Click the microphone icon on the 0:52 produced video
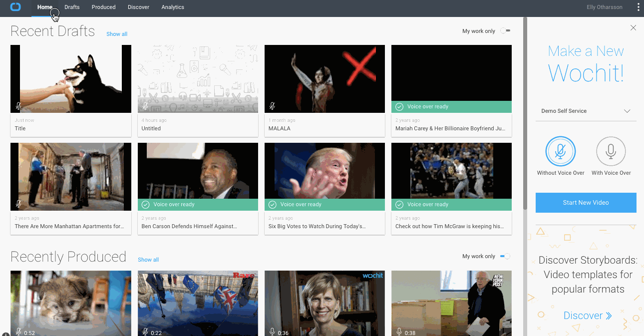Viewport: 644px width, 336px height. [x=18, y=332]
